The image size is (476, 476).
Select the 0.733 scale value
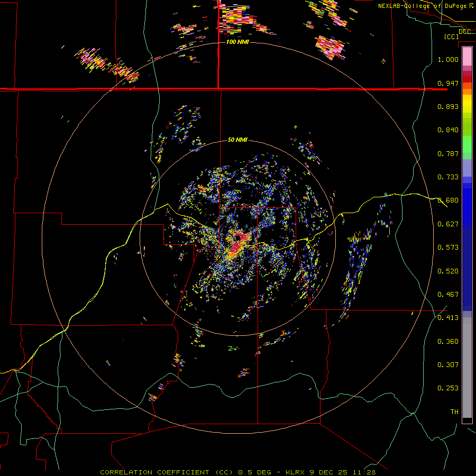(x=448, y=177)
